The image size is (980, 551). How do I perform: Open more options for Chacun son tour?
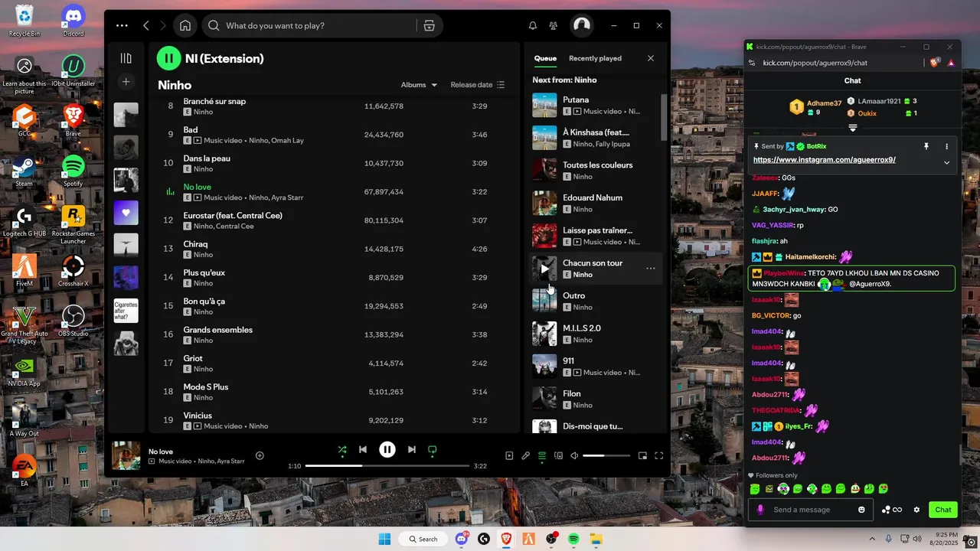[x=650, y=269]
